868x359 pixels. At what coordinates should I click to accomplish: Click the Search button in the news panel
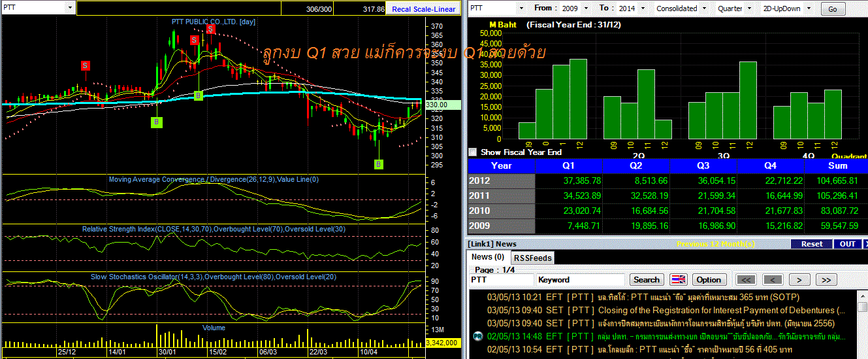click(x=647, y=279)
